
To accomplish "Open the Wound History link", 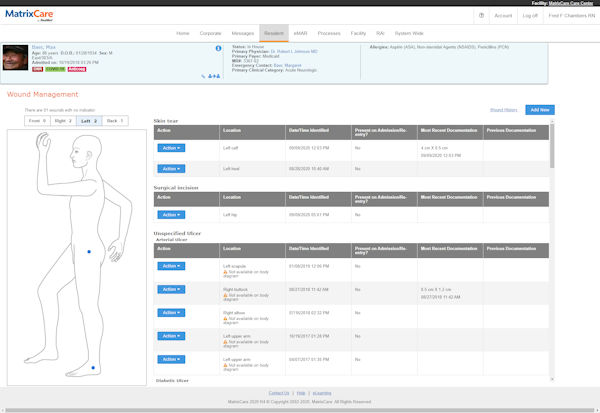I will (504, 110).
